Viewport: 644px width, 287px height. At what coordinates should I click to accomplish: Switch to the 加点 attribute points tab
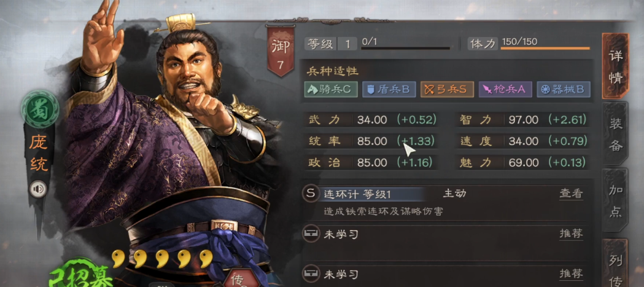(615, 200)
